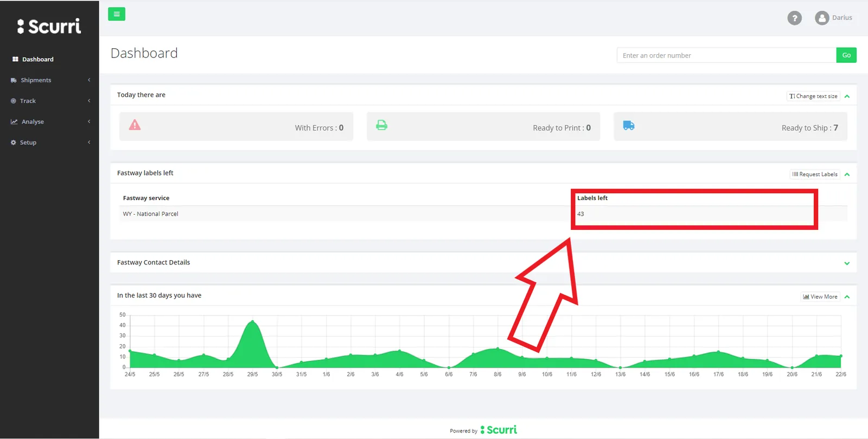868x439 pixels.
Task: Click the WY - National Parcel row
Action: click(x=483, y=214)
